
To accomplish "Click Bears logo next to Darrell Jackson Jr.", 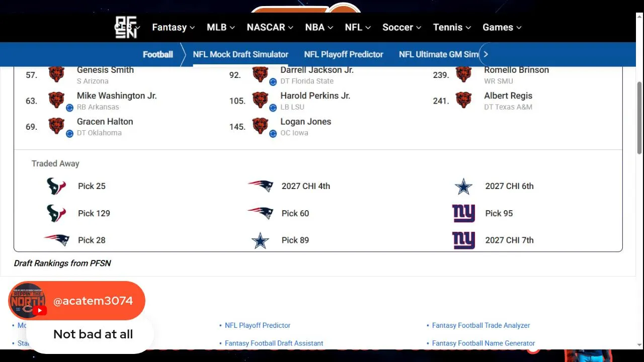I will [x=260, y=74].
